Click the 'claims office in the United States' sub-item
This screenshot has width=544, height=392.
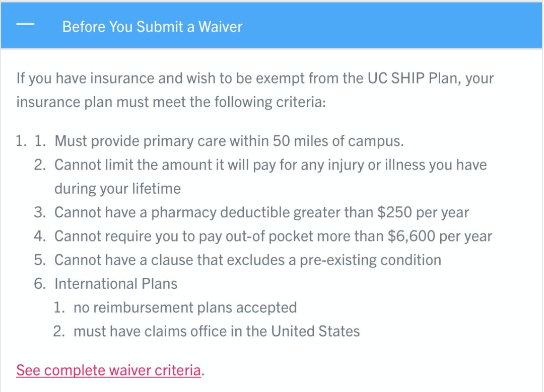point(217,331)
